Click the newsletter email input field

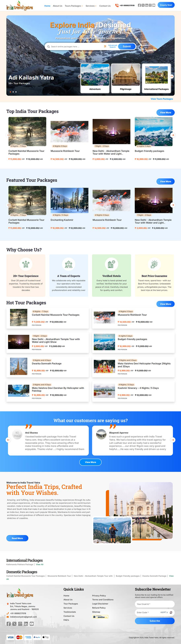point(154,604)
